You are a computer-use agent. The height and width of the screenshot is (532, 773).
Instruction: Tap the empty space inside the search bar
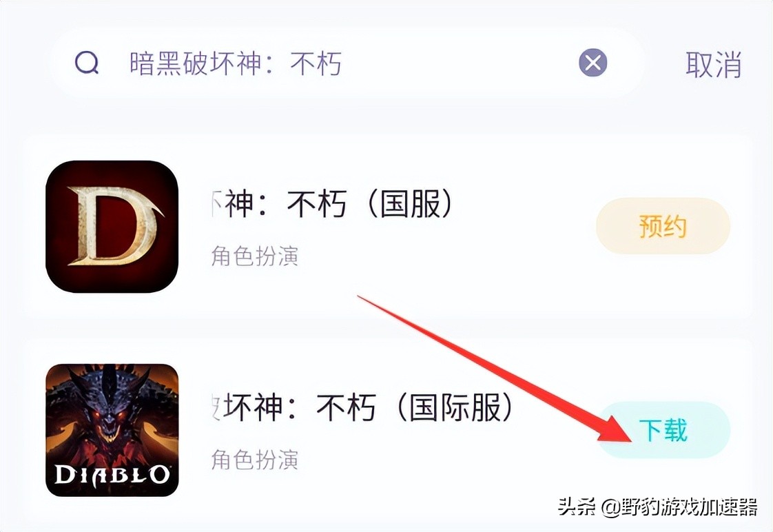[x=458, y=63]
